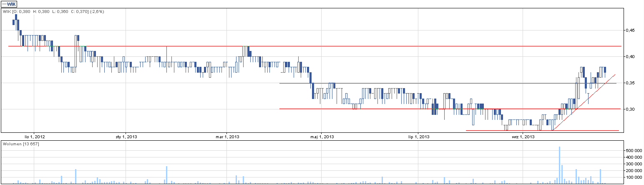Click price axis label 0,30
Screen dimensions: 644x185
click(x=629, y=109)
